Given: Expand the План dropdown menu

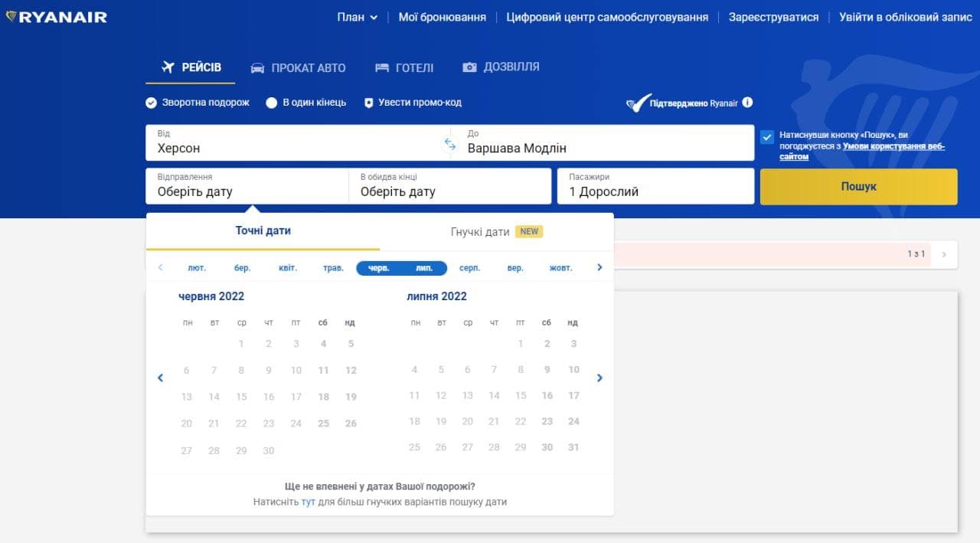Looking at the screenshot, I should point(358,17).
